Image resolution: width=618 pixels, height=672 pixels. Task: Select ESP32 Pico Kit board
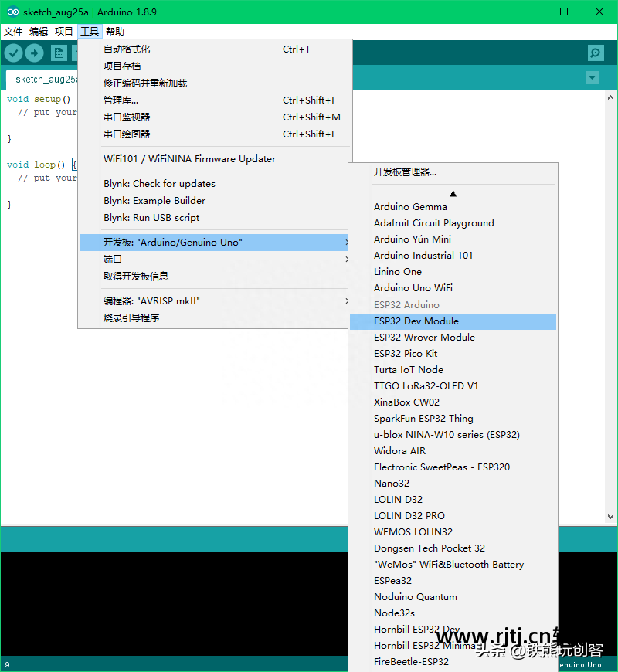point(453,354)
